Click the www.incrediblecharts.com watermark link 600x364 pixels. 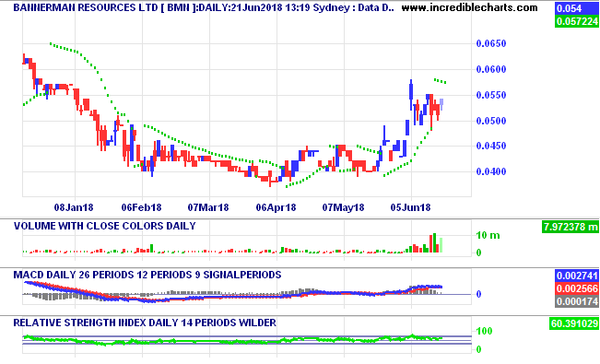[469, 7]
